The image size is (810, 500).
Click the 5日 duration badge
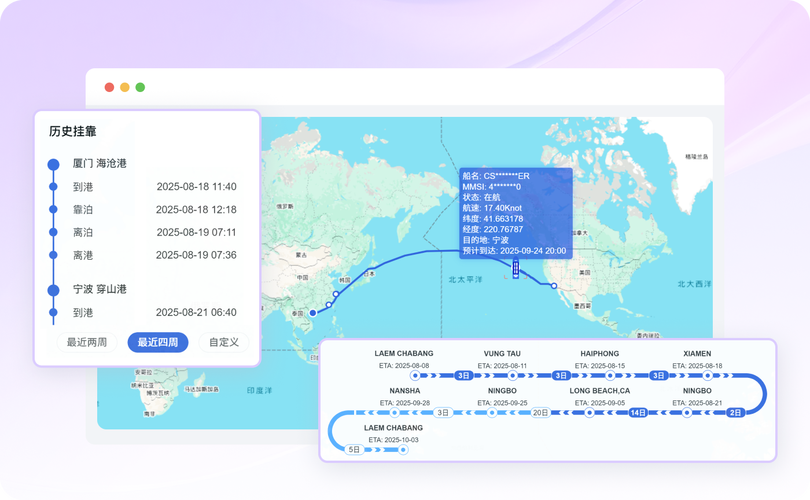coord(354,450)
